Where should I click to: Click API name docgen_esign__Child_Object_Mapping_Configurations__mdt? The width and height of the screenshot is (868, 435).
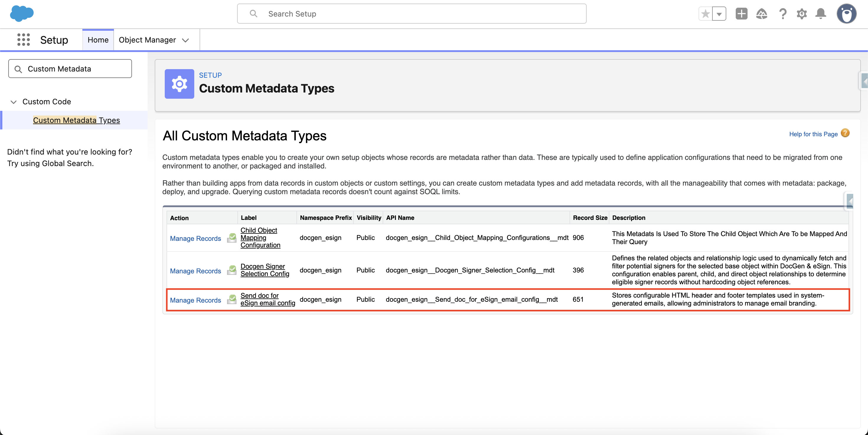pyautogui.click(x=477, y=238)
